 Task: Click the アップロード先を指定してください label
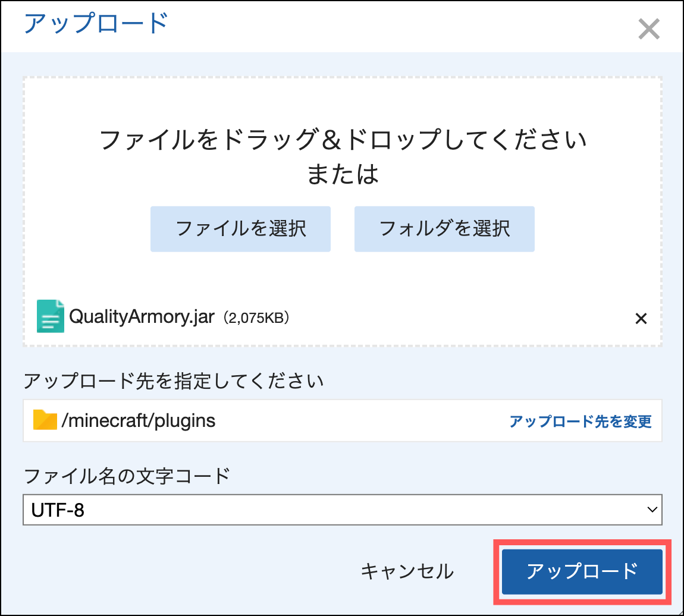point(174,381)
